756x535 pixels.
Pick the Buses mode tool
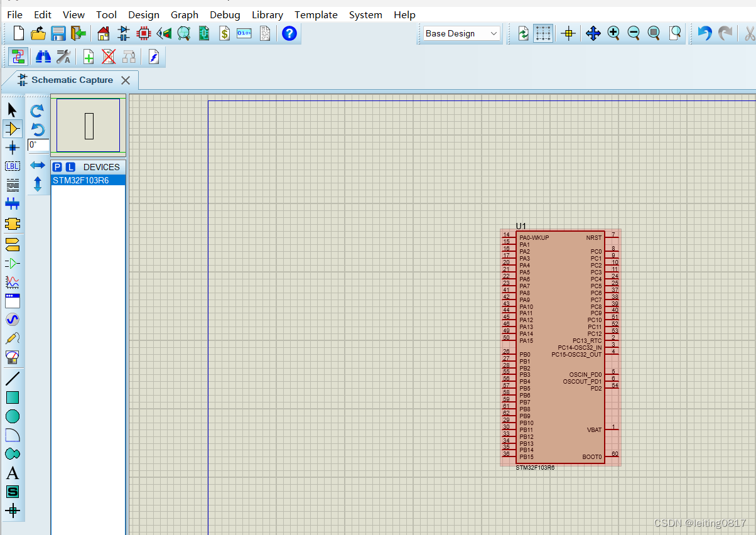13,203
